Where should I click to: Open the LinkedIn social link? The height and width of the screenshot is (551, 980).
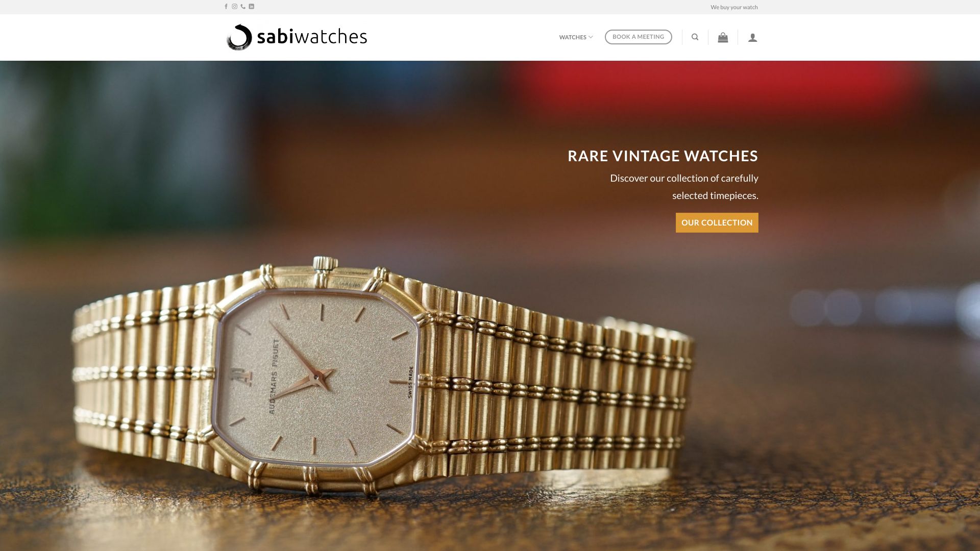pos(252,7)
